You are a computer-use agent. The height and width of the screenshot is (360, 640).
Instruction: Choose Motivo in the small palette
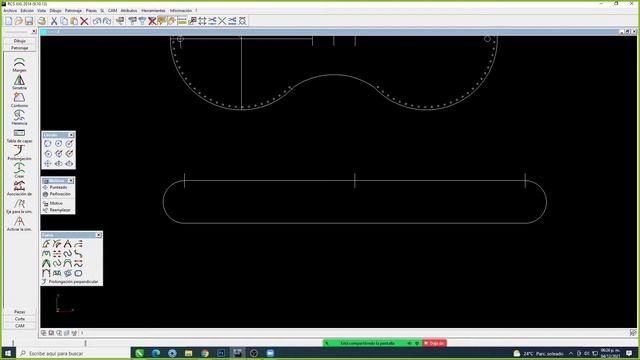[53, 203]
